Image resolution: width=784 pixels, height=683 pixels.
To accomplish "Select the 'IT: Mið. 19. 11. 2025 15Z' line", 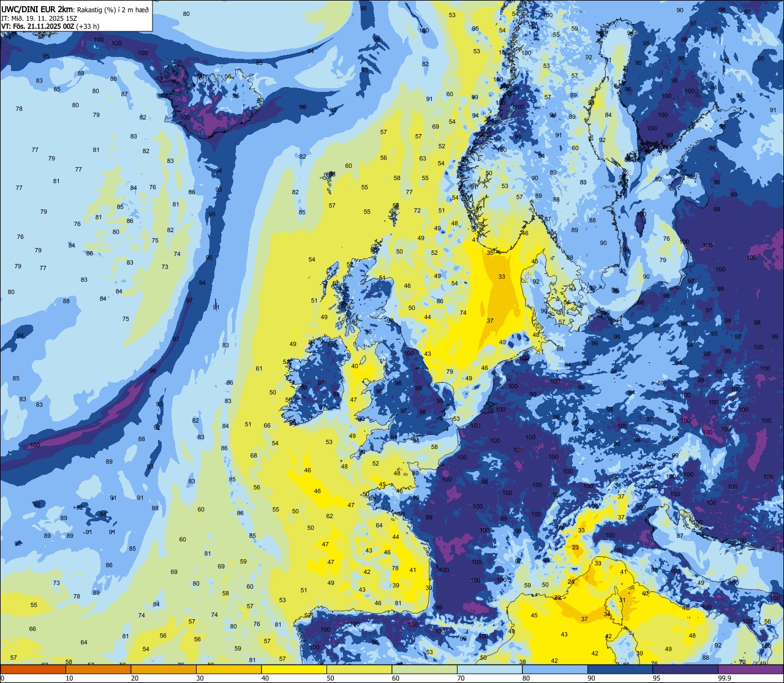I will [39, 18].
